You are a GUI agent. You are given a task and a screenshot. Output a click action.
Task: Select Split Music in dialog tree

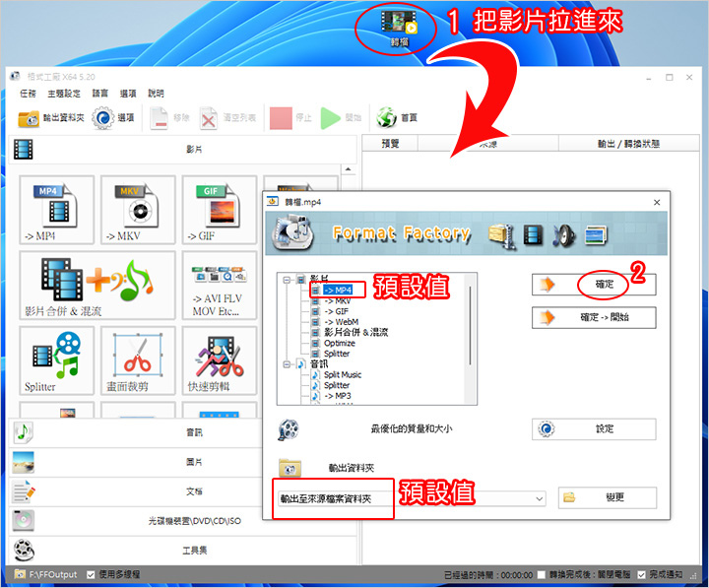coord(343,375)
